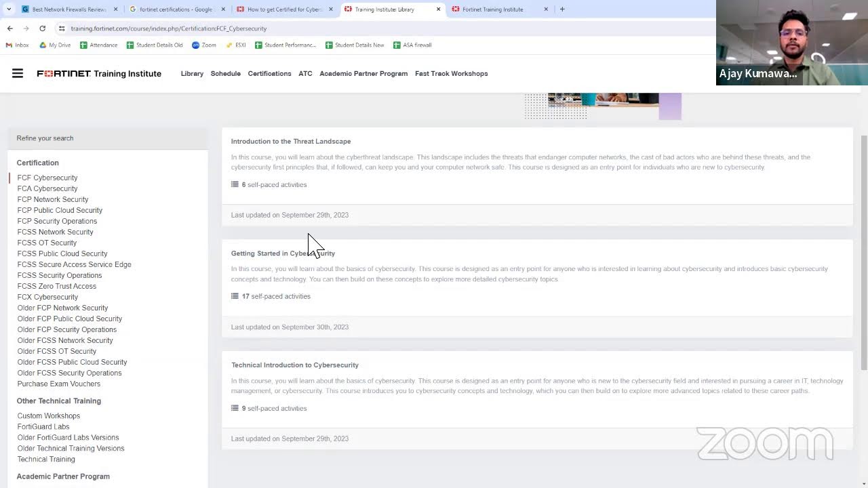Select FCP Public Cloud Security filter

click(60, 210)
